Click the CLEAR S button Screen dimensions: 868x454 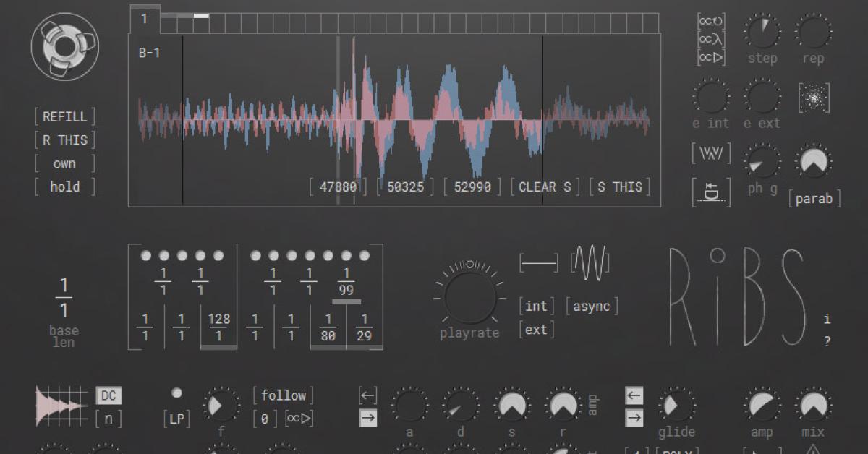click(x=545, y=187)
